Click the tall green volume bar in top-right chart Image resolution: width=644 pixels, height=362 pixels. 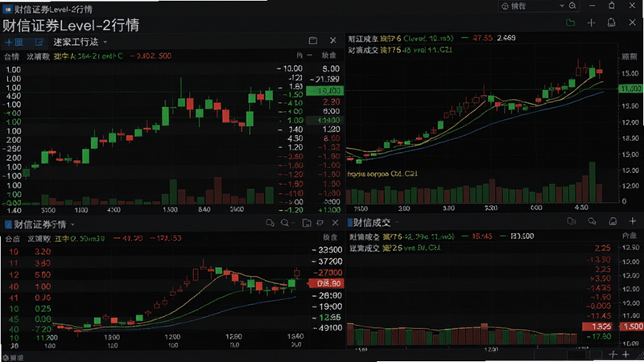pos(592,183)
